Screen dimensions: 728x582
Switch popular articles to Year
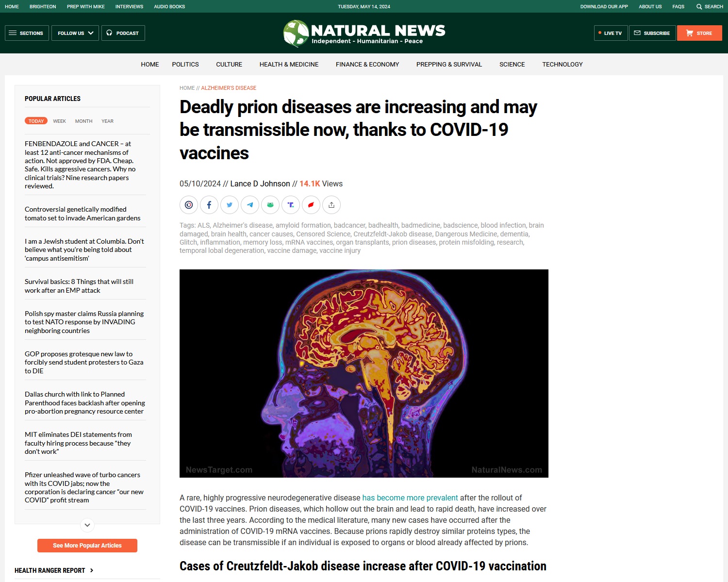pyautogui.click(x=107, y=121)
